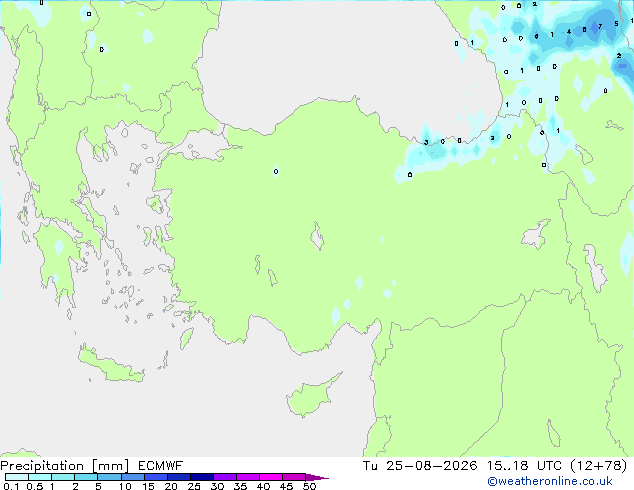634x490 pixels.
Task: Click the precipitation value 7 in the Caucasus
Action: (x=600, y=26)
